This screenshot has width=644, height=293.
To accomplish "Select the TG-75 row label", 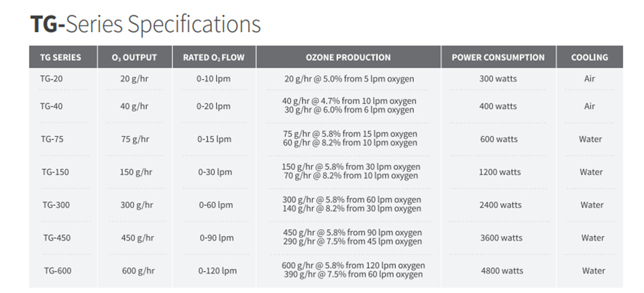I will point(52,139).
